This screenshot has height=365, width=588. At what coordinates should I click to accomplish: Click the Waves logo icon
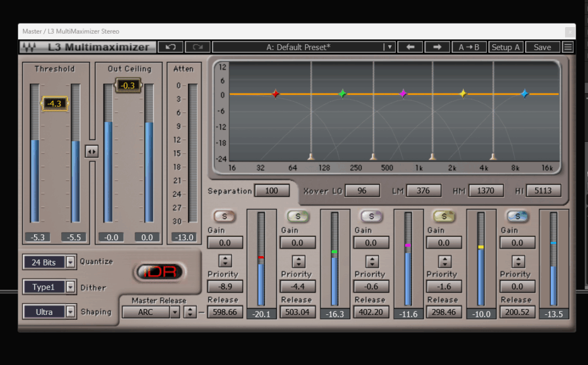[29, 47]
